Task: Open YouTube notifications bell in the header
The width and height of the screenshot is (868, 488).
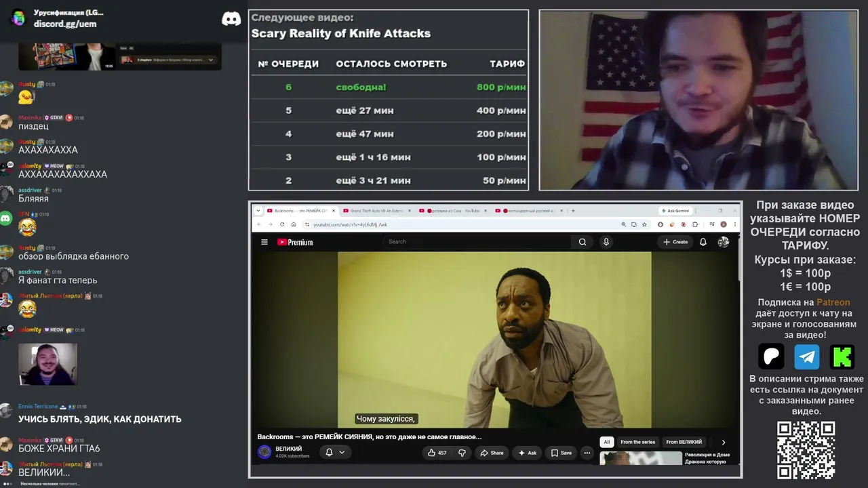Action: coord(703,242)
